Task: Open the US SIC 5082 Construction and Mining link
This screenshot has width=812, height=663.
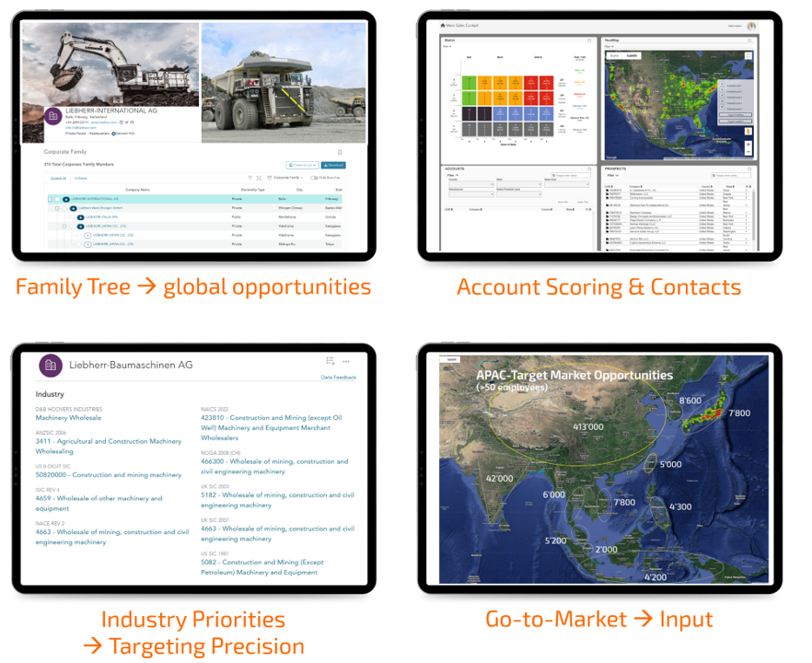Action: [262, 567]
